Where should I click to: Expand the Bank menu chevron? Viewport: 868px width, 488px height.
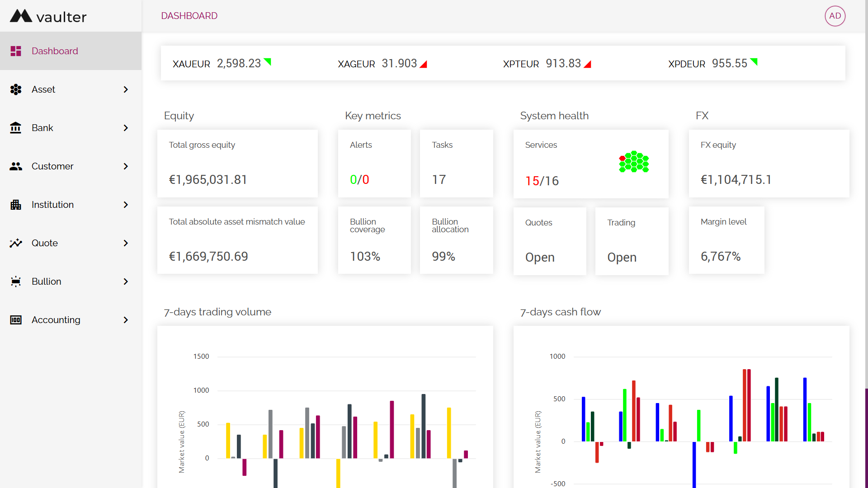126,128
